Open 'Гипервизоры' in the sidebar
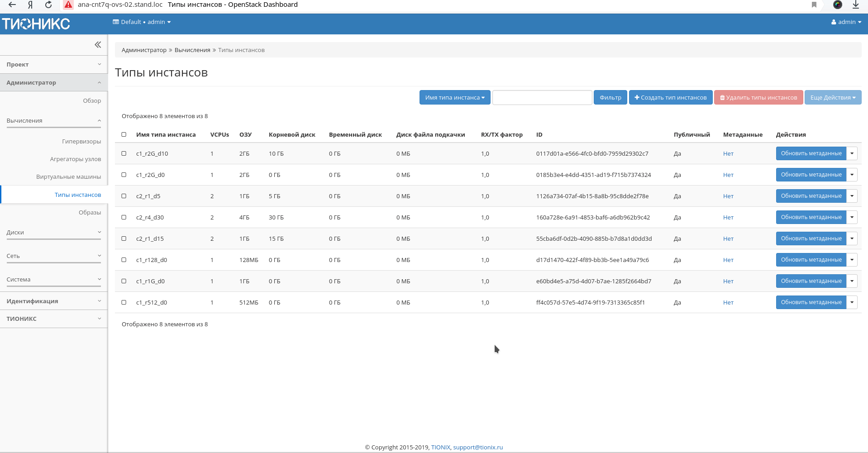 (x=81, y=141)
